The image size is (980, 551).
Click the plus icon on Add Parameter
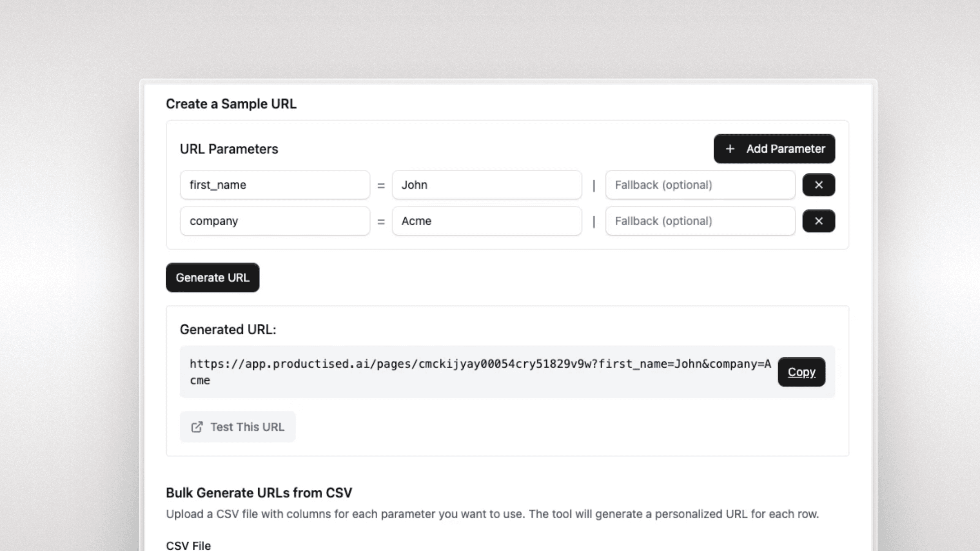730,149
